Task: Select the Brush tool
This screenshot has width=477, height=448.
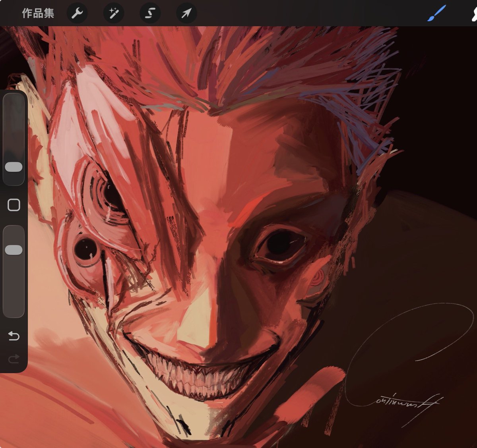Action: (x=436, y=14)
